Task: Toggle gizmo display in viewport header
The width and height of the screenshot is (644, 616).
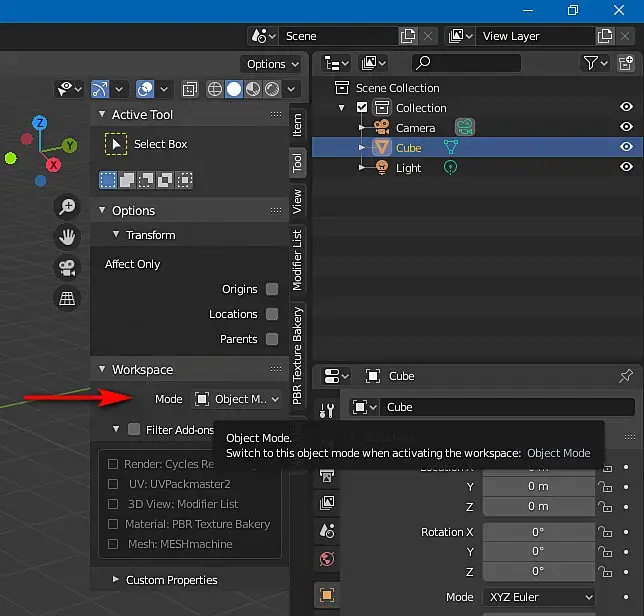Action: (x=100, y=89)
